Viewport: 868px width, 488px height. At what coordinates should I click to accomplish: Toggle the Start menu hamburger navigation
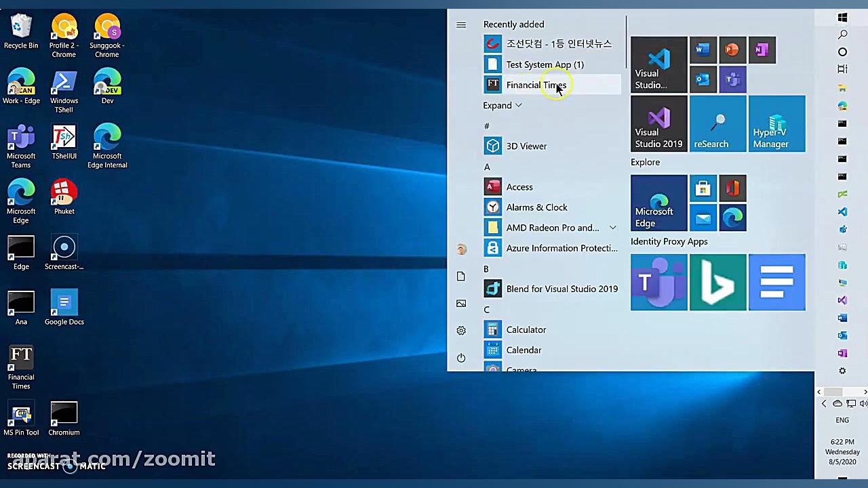point(461,25)
